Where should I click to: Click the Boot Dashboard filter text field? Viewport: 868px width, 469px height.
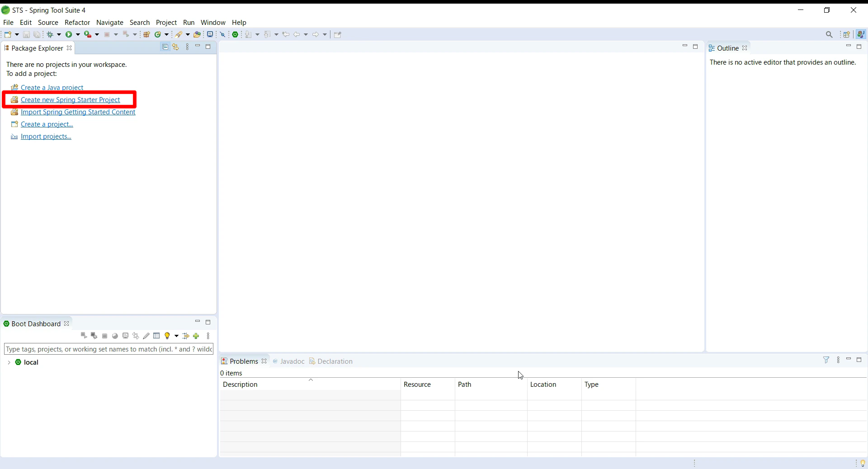click(x=108, y=349)
